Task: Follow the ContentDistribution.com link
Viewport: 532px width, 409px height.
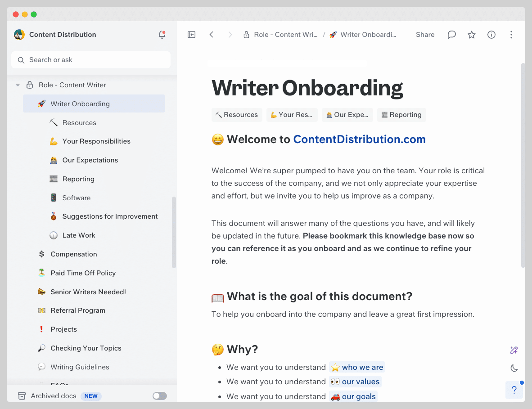Action: click(x=359, y=139)
